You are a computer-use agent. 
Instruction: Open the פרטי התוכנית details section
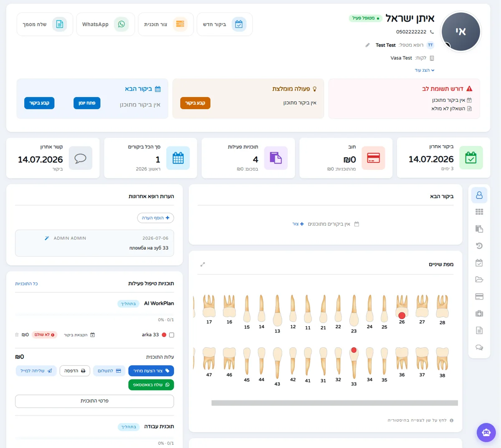tap(94, 401)
